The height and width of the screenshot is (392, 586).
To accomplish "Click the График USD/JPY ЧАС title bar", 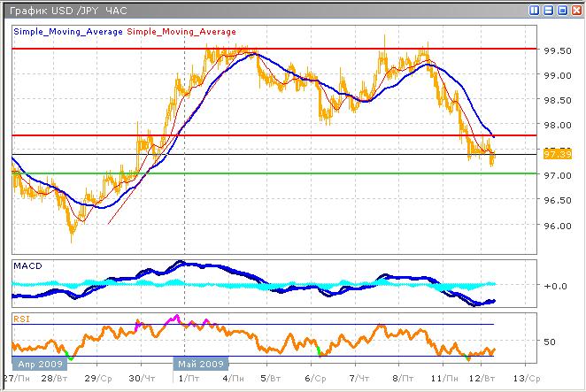I will [x=71, y=10].
